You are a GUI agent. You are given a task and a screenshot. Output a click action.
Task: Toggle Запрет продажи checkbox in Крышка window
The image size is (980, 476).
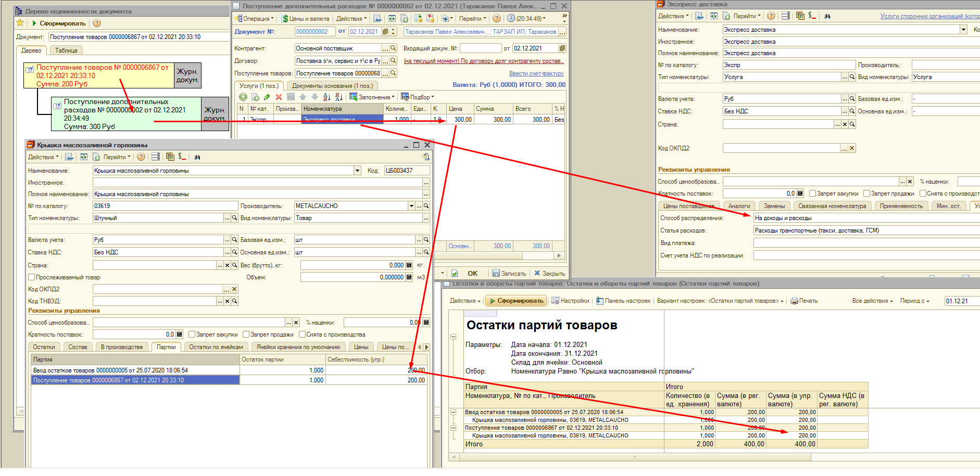click(246, 335)
